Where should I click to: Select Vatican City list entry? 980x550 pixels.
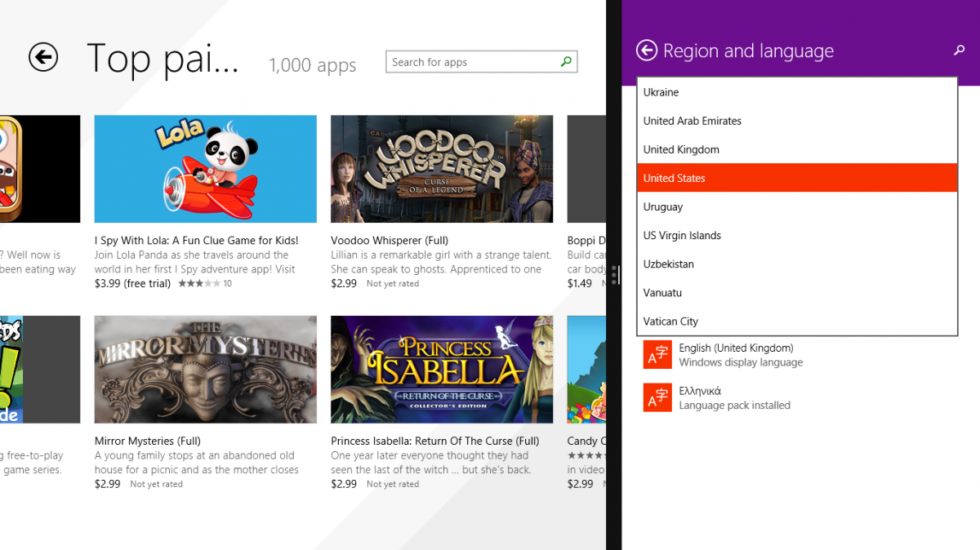point(797,321)
